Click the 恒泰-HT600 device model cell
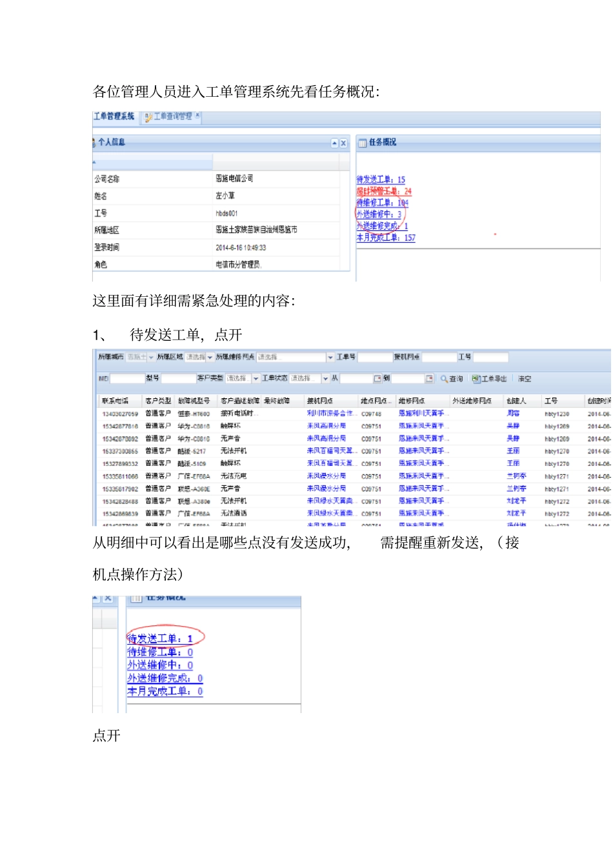This screenshot has width=613, height=868. (194, 414)
